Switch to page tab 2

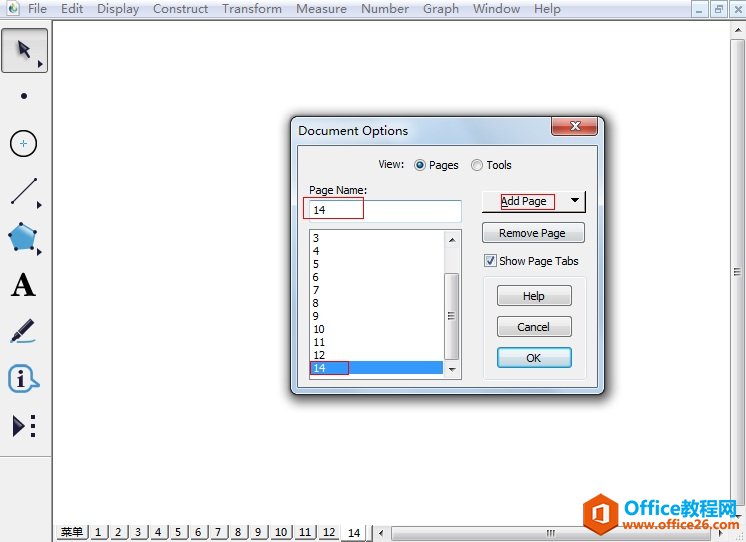coord(118,532)
